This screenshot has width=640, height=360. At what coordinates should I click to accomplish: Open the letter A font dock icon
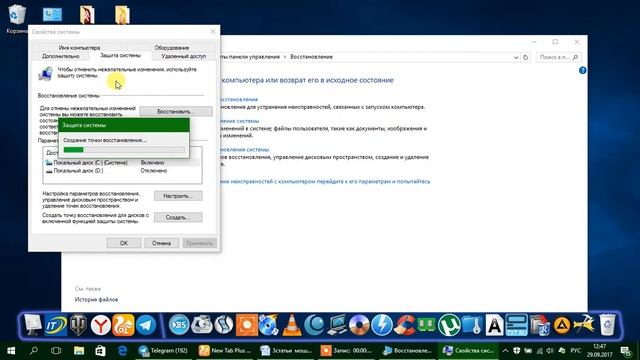(494, 325)
